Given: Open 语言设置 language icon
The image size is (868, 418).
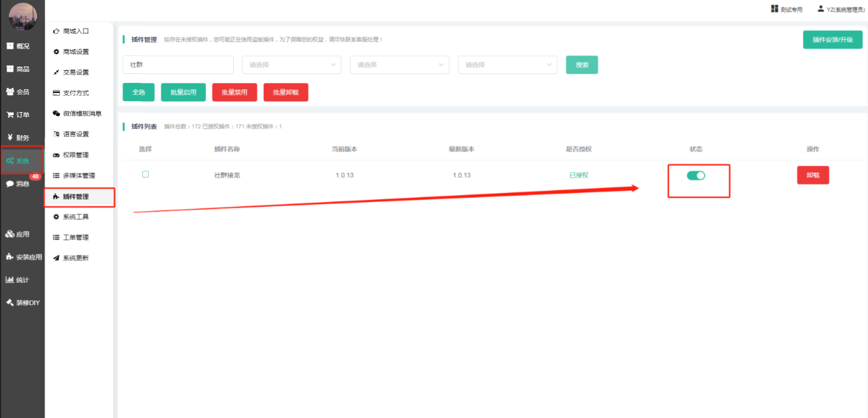Looking at the screenshot, I should [56, 134].
